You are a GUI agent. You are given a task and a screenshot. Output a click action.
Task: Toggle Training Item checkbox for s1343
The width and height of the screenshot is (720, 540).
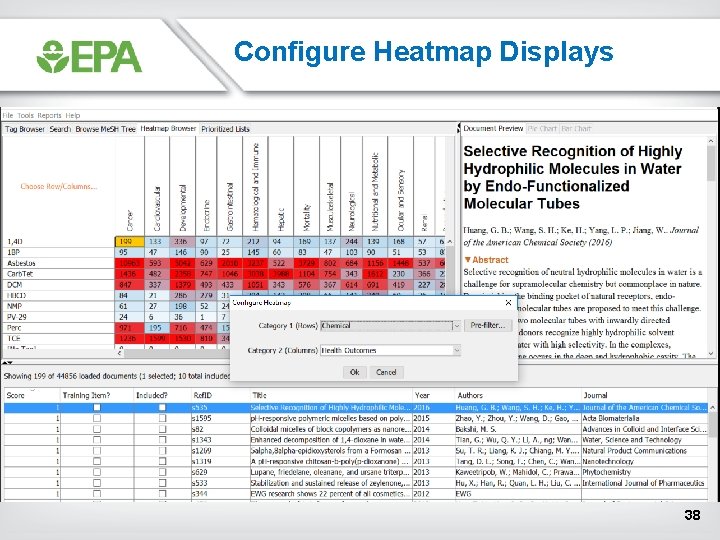pyautogui.click(x=97, y=440)
